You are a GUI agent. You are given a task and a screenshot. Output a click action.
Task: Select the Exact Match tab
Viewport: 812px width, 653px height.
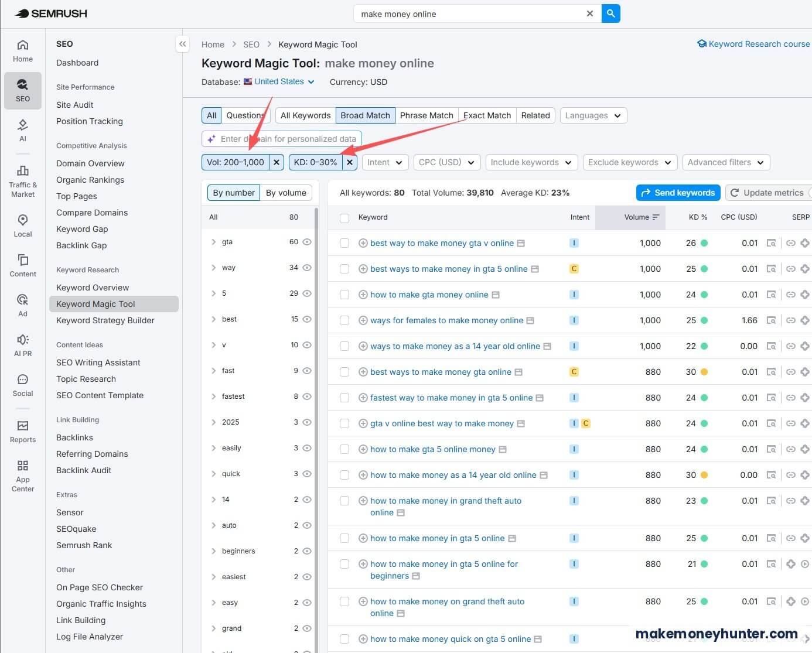coord(487,115)
